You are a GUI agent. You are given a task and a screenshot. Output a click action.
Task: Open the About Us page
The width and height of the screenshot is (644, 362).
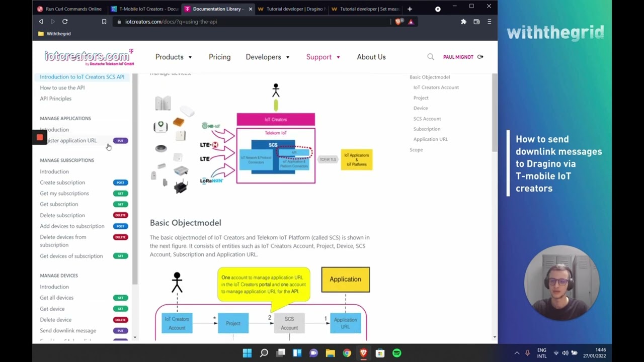371,57
